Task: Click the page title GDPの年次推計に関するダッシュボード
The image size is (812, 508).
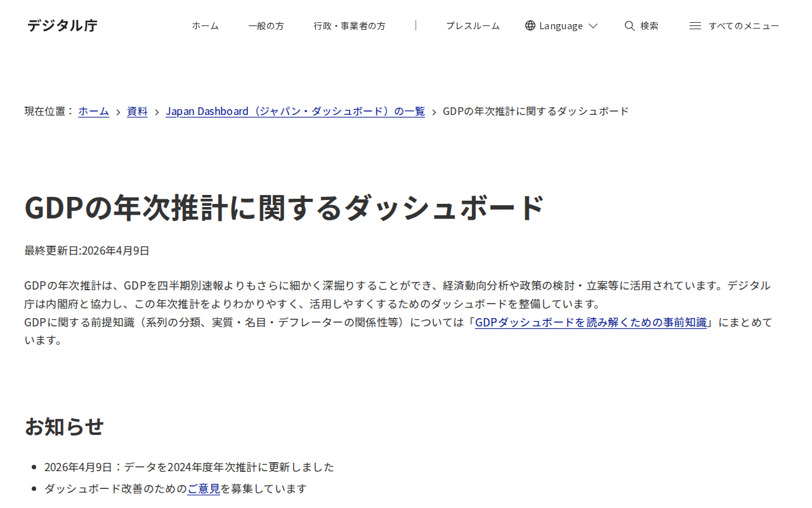Action: (x=284, y=208)
